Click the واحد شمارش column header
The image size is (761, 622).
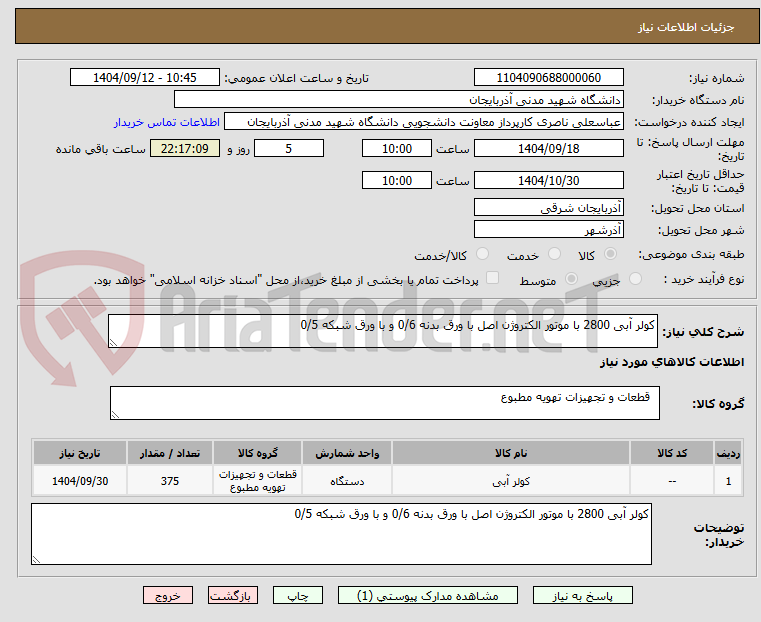pos(347,453)
